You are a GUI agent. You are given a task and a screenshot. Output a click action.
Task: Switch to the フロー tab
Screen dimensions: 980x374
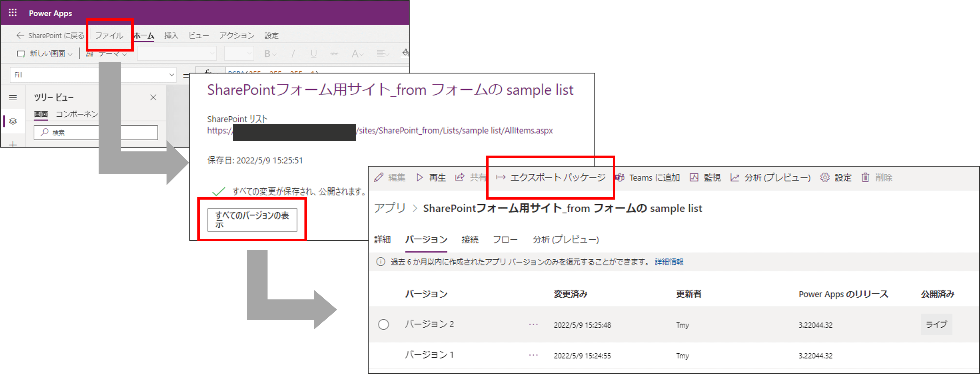pos(505,239)
